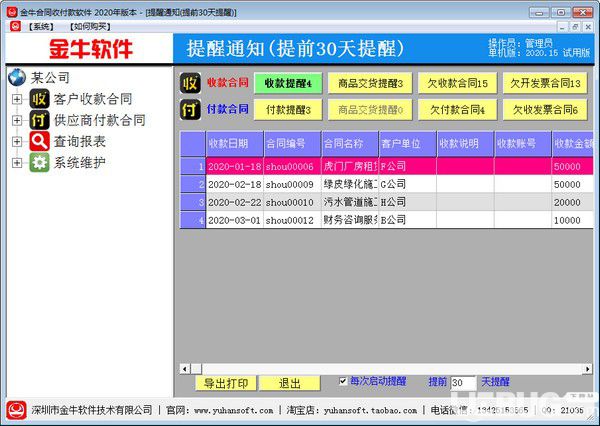Screen dimensions: 600x426
Task: Uncheck the 每次启动提醒 checkbox
Action: point(343,381)
